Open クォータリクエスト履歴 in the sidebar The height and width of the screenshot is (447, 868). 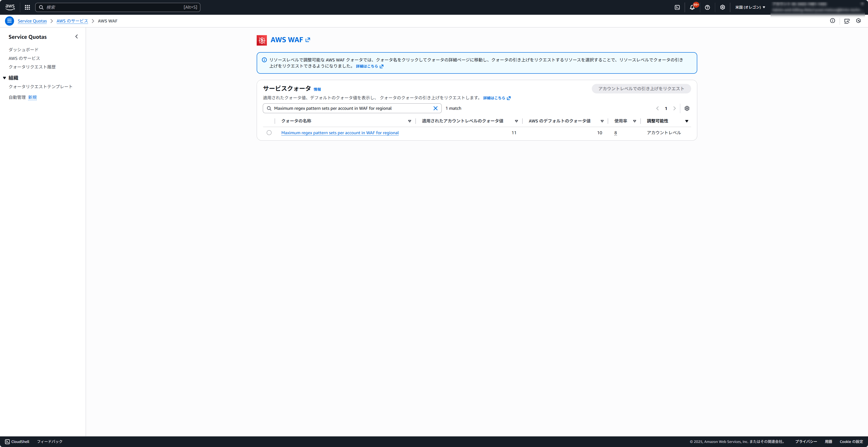tap(32, 67)
